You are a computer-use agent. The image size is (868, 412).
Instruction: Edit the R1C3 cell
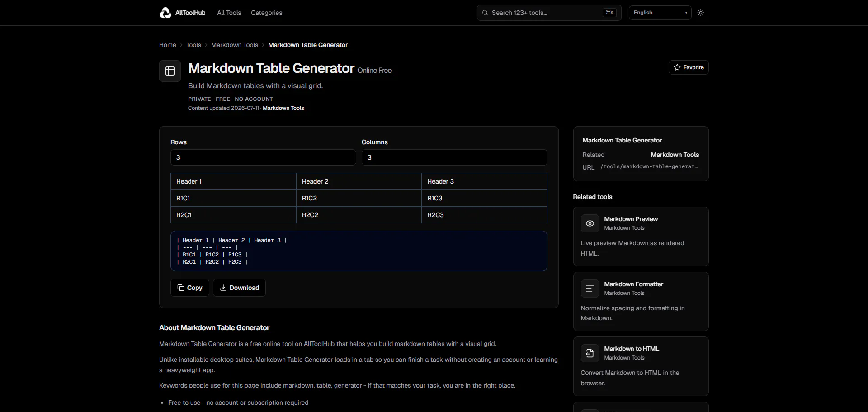click(x=484, y=198)
